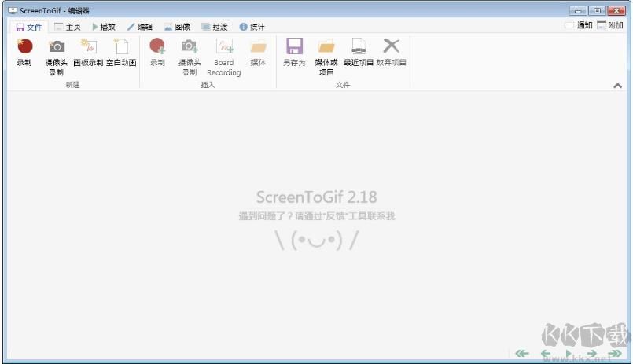Open the 播放 ribbon tab

tap(104, 27)
